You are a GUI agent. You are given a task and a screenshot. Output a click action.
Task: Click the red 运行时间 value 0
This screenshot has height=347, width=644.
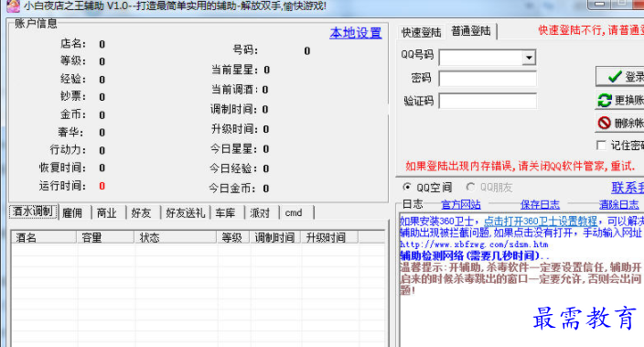point(102,186)
